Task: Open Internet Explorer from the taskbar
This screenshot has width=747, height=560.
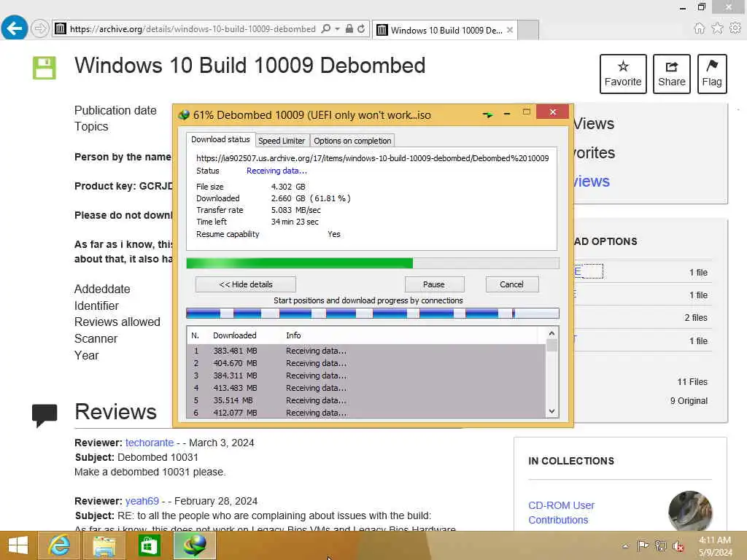Action: (x=58, y=545)
